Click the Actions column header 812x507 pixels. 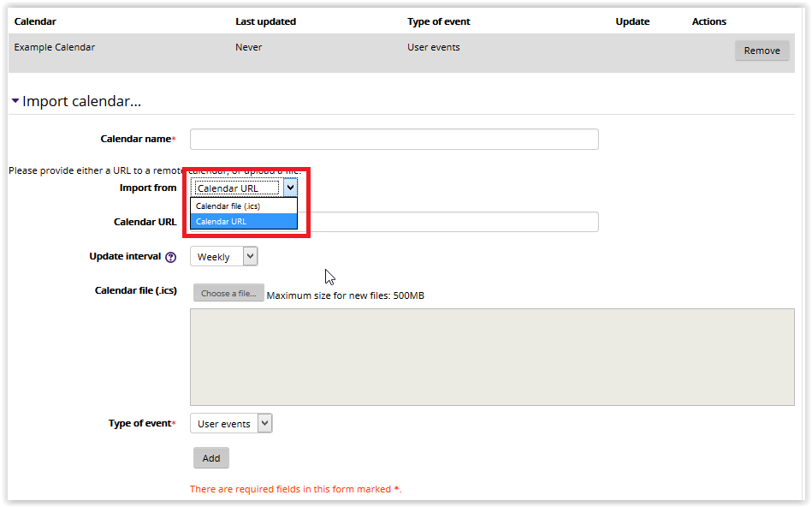coord(709,21)
